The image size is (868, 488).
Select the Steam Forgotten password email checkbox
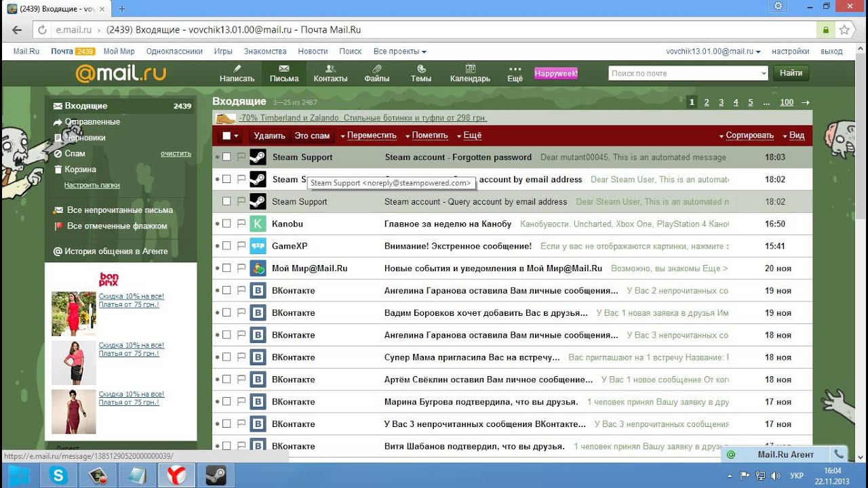point(226,157)
